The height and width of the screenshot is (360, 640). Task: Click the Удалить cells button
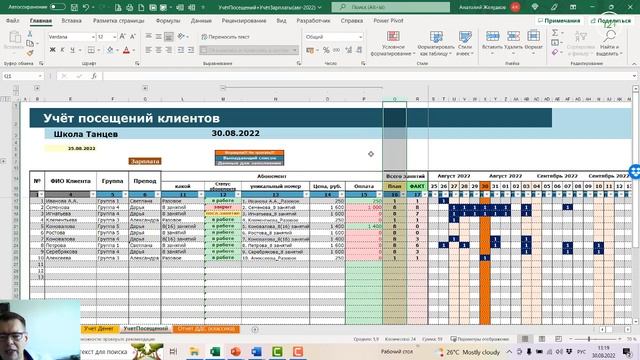(x=513, y=43)
